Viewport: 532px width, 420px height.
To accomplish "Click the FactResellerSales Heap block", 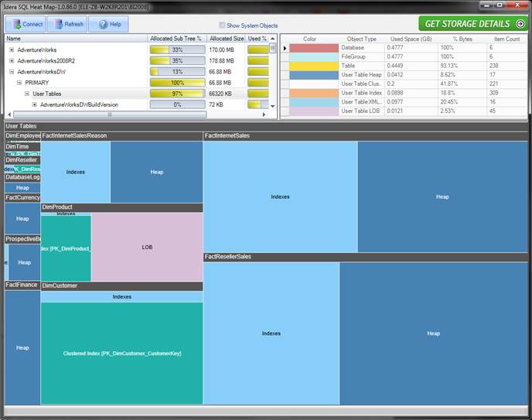I will pos(434,333).
